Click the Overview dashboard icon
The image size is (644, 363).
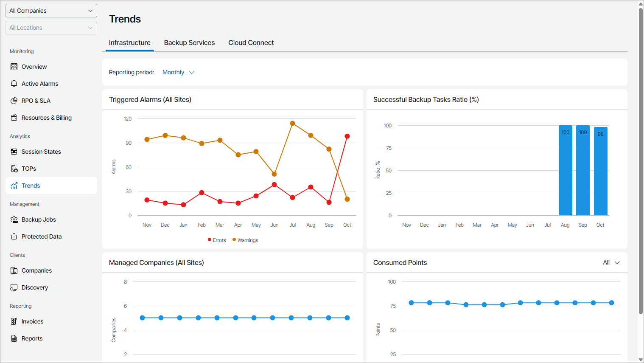pyautogui.click(x=14, y=67)
